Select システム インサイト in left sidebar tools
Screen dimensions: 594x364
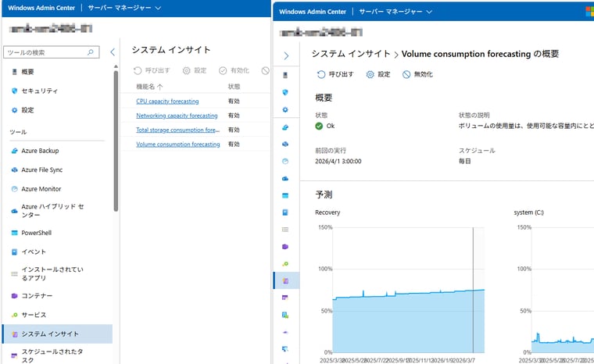(x=57, y=334)
